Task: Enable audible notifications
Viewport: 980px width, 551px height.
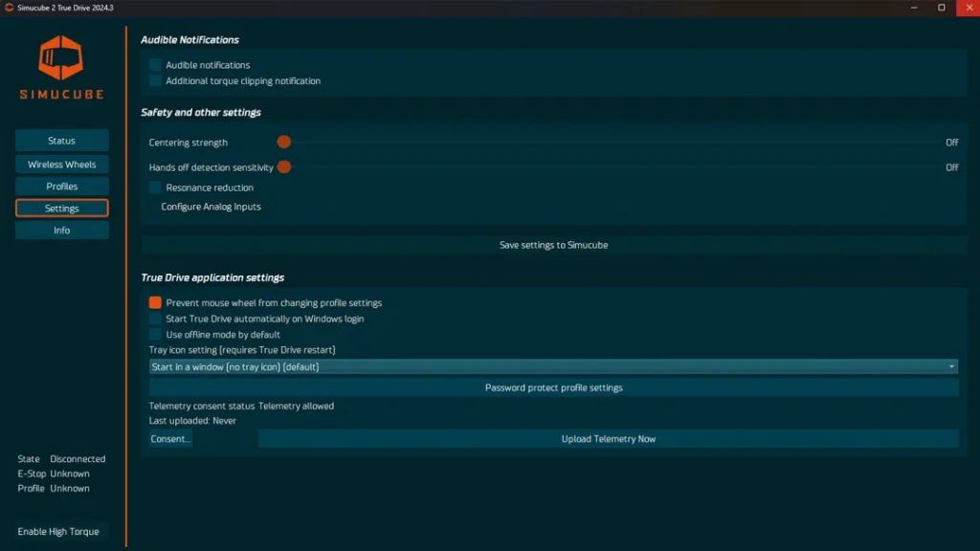Action: coord(155,64)
